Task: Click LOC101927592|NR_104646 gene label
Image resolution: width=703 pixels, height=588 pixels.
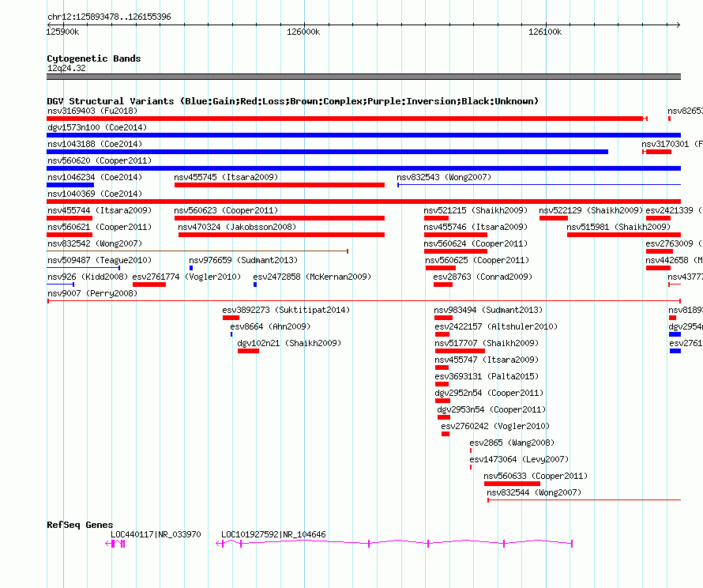Action: [273, 534]
